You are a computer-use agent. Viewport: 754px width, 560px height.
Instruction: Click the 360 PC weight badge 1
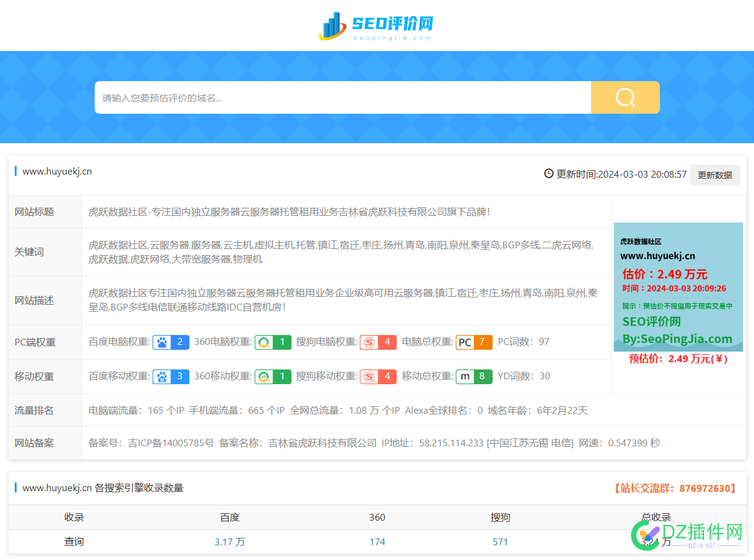(273, 342)
